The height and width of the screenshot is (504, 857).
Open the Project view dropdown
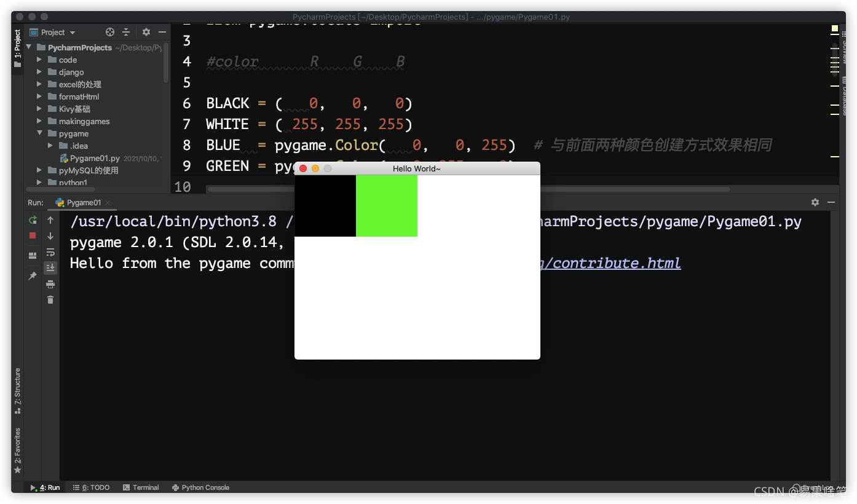(58, 32)
